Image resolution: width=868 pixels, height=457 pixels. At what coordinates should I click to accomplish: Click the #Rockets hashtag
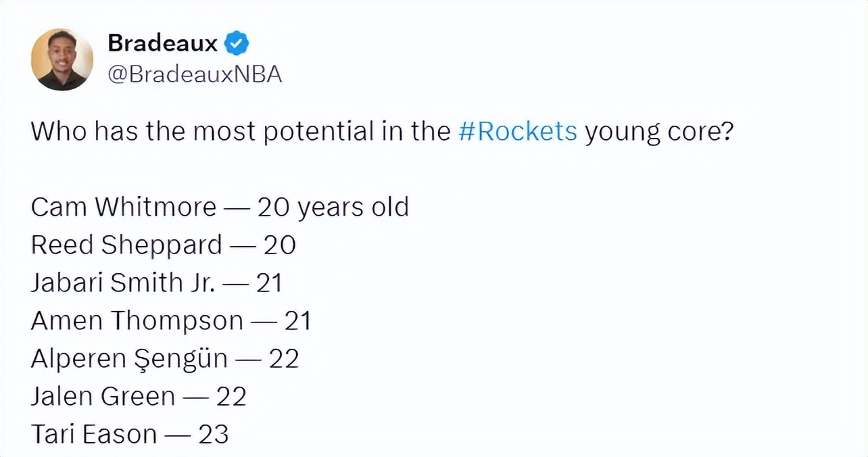click(x=518, y=131)
